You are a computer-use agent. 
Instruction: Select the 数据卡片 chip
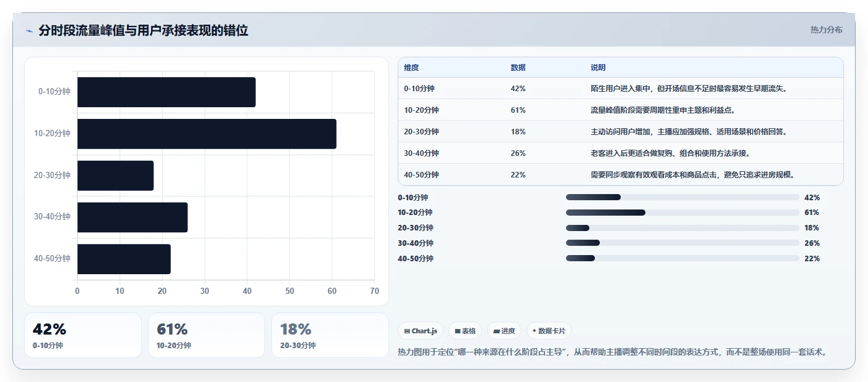[x=549, y=331]
